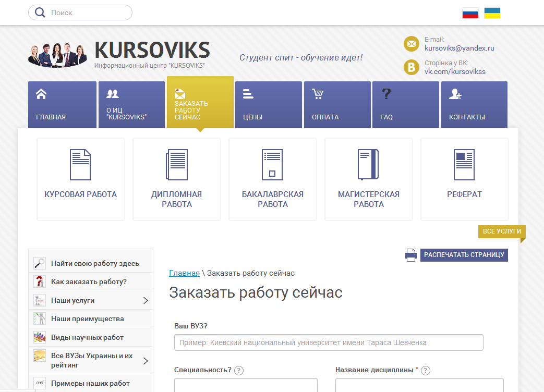Click the search magnifier icon
The height and width of the screenshot is (392, 544).
40,13
